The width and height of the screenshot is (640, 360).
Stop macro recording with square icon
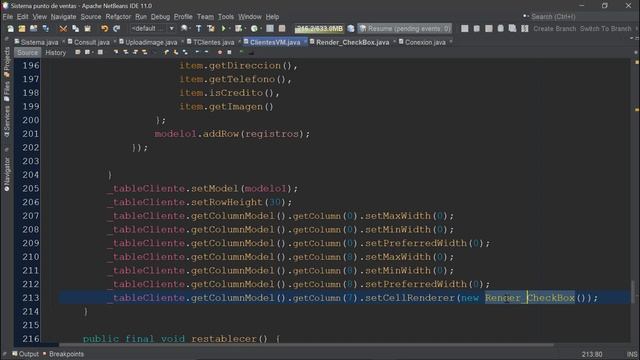(x=229, y=52)
